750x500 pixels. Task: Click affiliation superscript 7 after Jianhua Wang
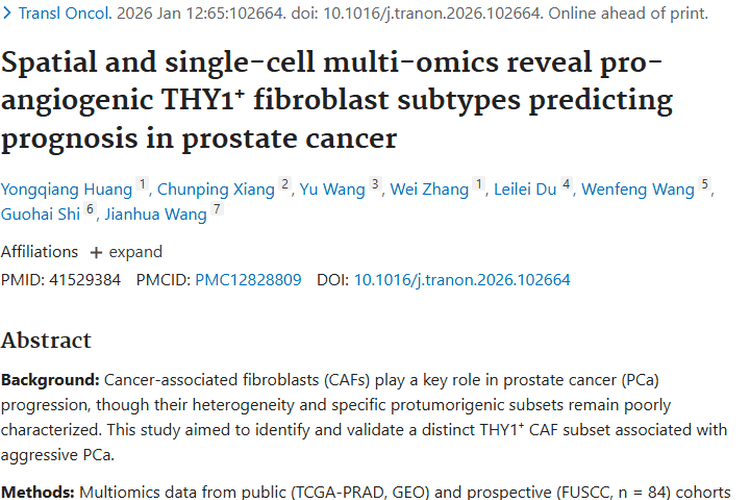tap(217, 210)
